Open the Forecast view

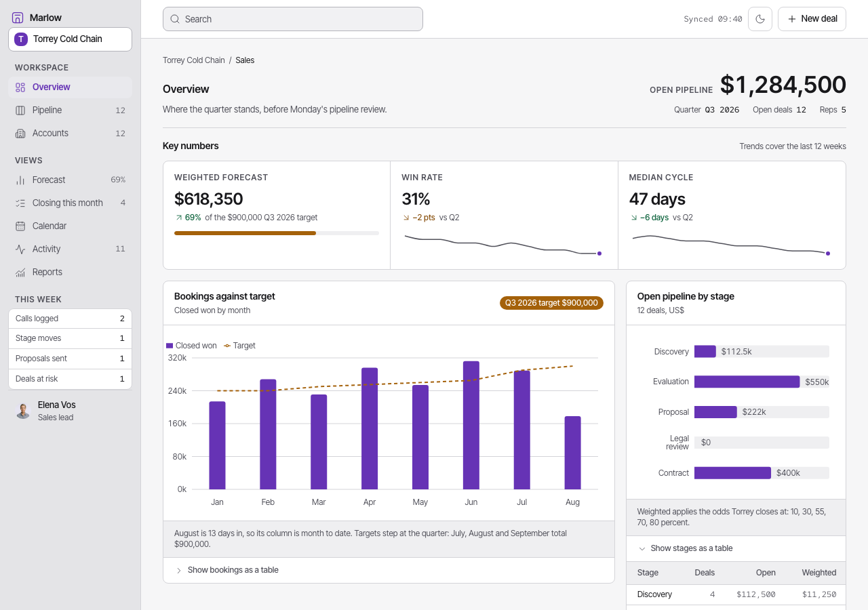click(70, 180)
